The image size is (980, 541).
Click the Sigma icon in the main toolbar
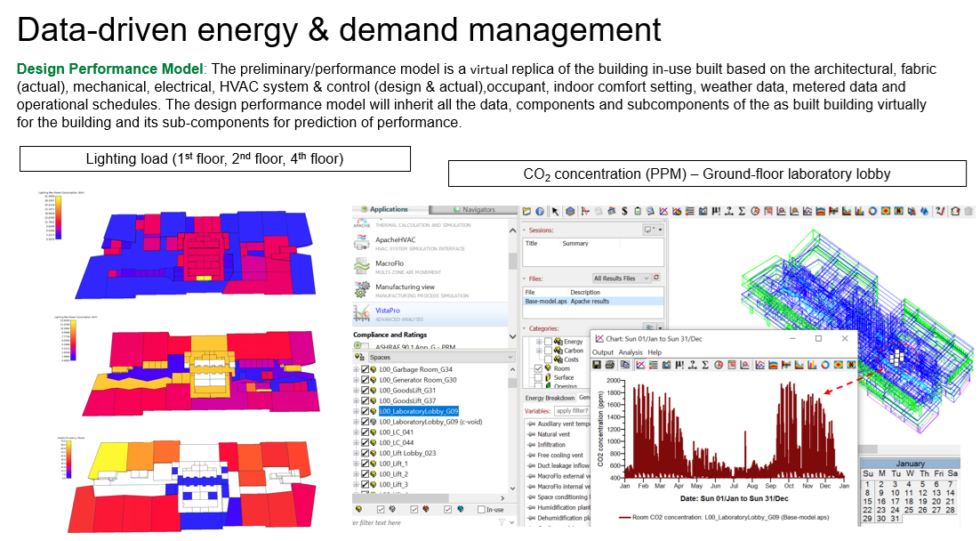click(x=742, y=212)
